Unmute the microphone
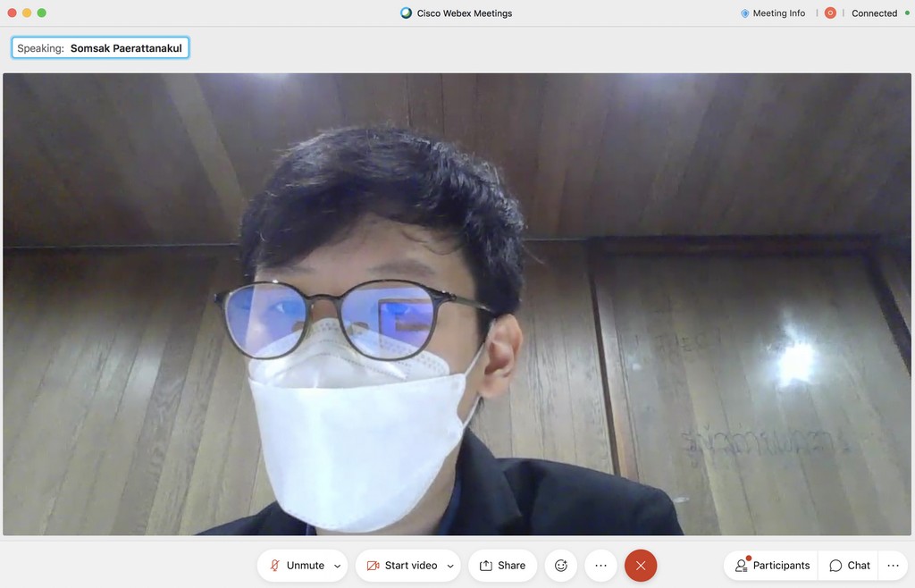This screenshot has height=588, width=915. 296,566
